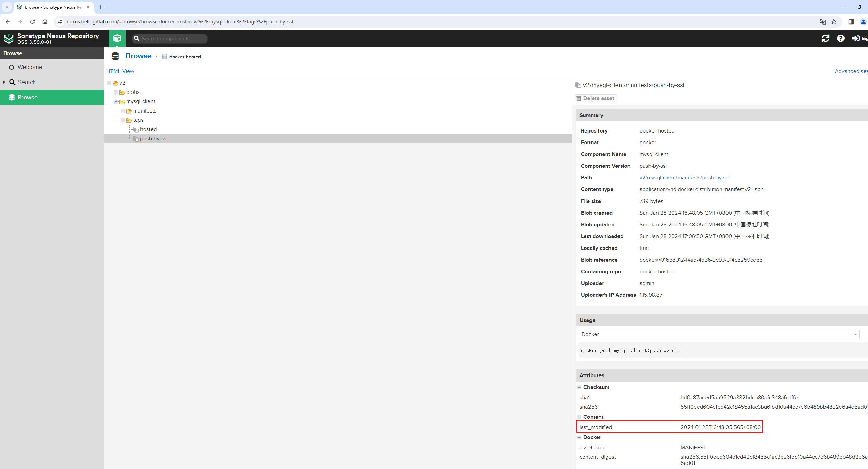This screenshot has width=868, height=469.
Task: Select the push-by-ssl tag tree item
Action: point(154,139)
